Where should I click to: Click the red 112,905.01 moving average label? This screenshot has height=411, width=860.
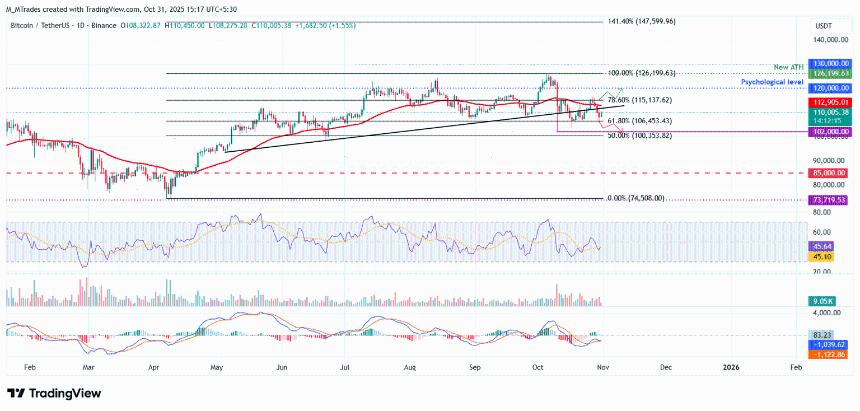tap(831, 102)
